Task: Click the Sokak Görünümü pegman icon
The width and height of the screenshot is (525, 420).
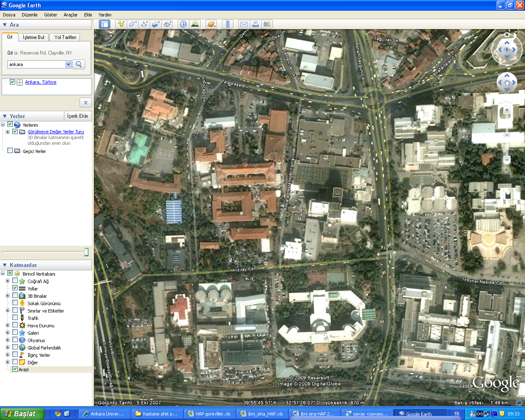Action: 22,304
